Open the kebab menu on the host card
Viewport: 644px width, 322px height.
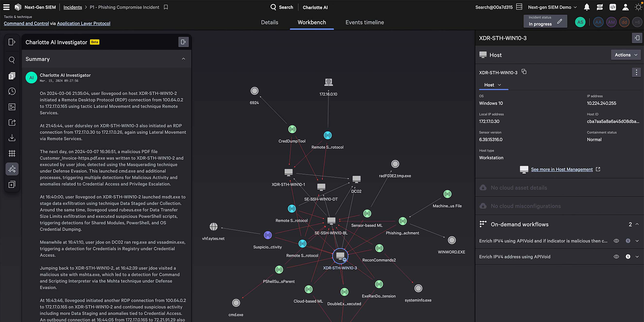pos(636,72)
